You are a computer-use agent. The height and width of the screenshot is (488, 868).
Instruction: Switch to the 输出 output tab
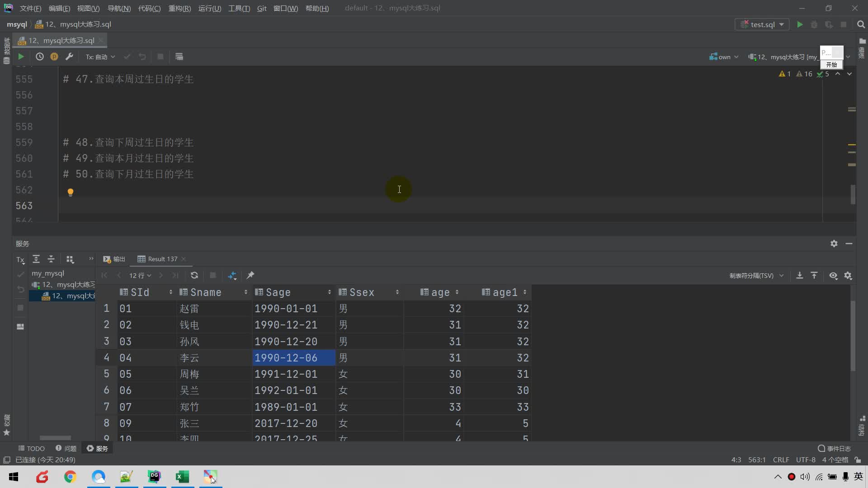(114, 259)
